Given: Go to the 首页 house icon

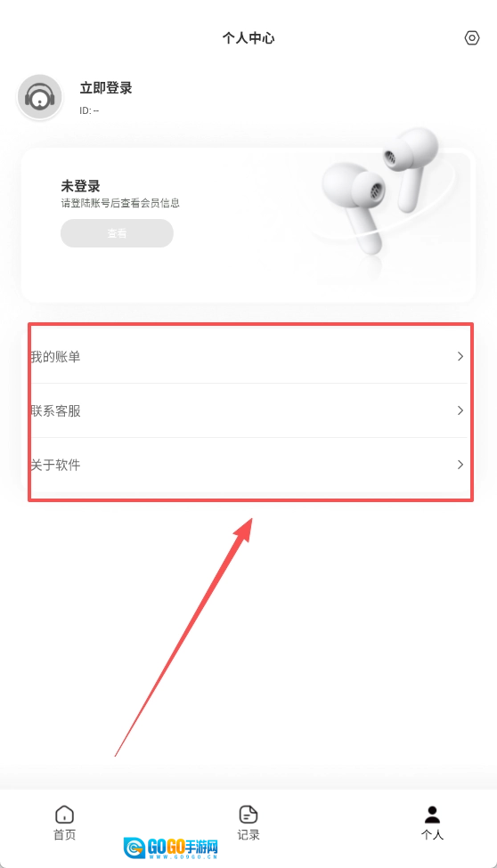Looking at the screenshot, I should [65, 815].
